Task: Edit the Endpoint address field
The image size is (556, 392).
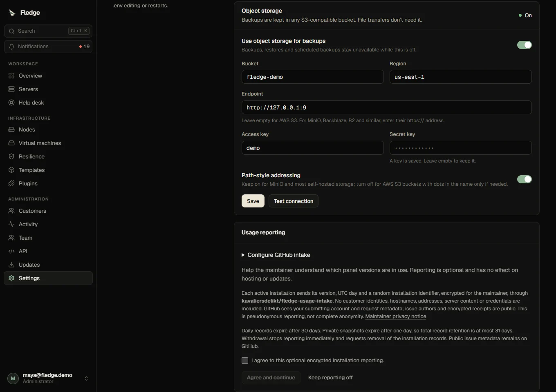Action: 387,107
